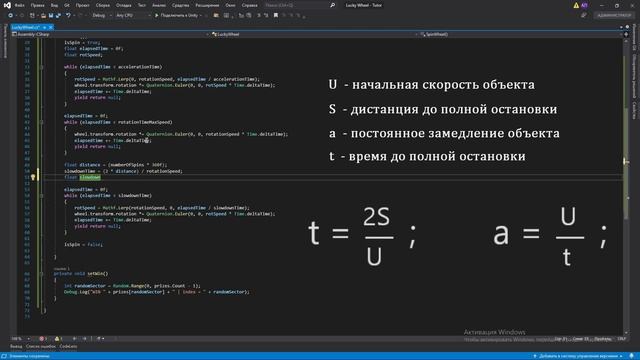The image size is (640, 360).
Task: Click the find in files folder icon
Action: [x=216, y=16]
